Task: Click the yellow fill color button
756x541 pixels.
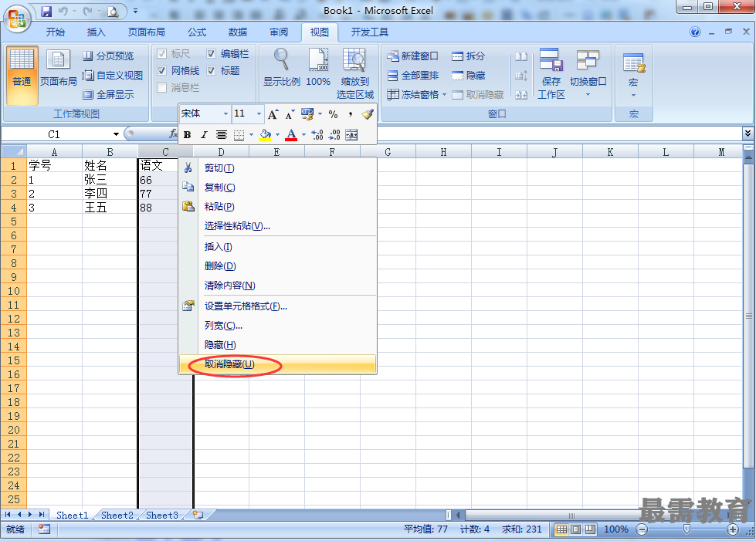Action: pos(265,135)
